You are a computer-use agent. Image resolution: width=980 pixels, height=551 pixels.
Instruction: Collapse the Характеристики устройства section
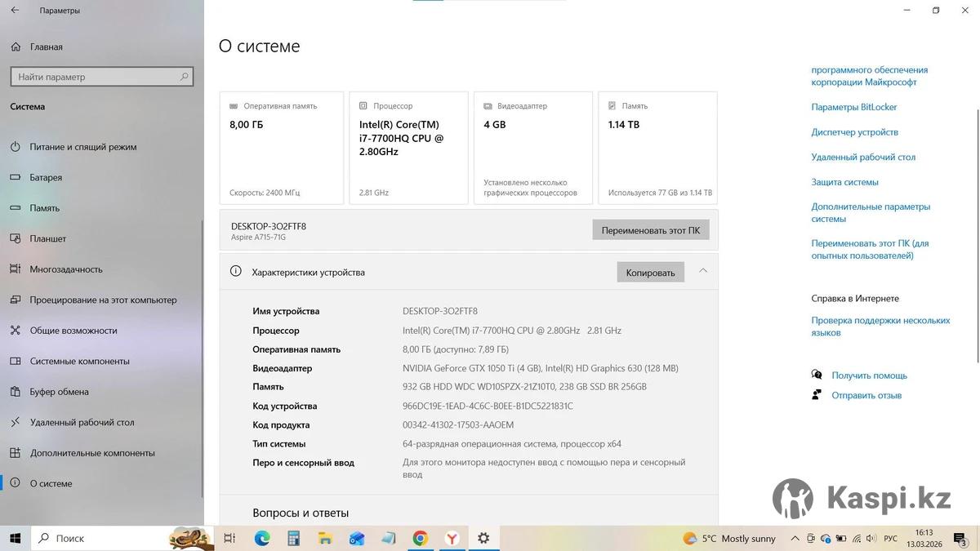(x=703, y=271)
